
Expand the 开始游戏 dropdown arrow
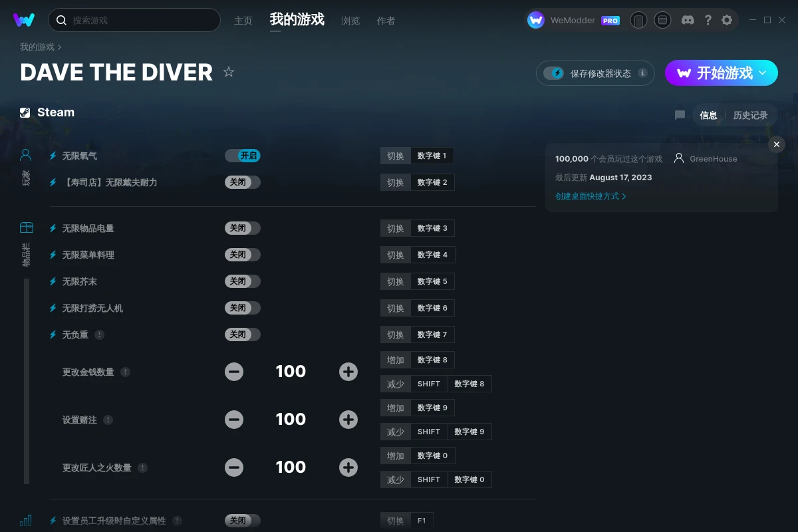coord(763,72)
